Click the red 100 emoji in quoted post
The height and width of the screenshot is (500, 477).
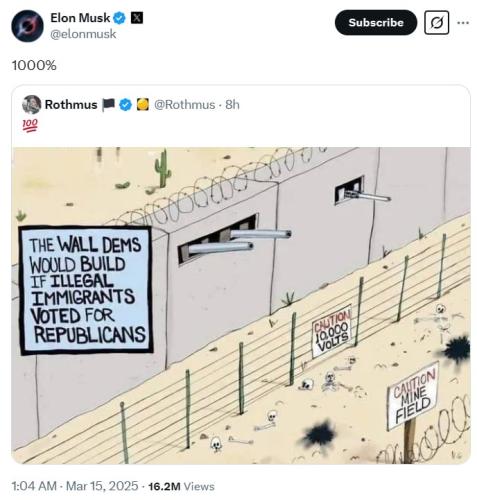[30, 125]
